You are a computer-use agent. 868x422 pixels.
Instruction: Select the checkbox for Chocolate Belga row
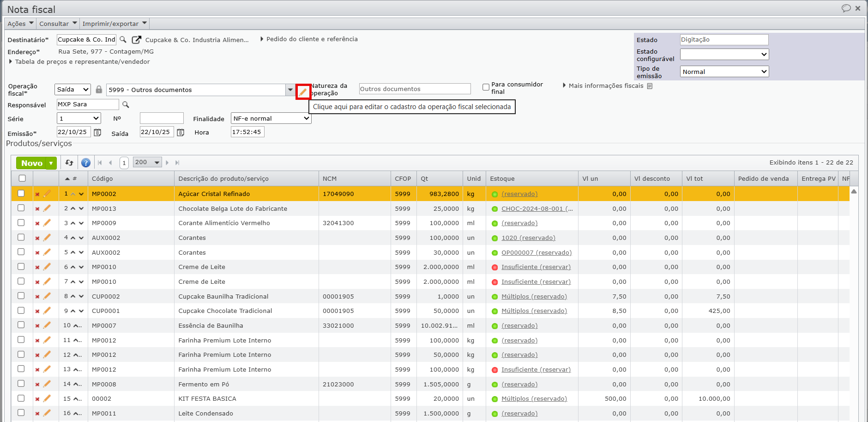click(x=21, y=208)
